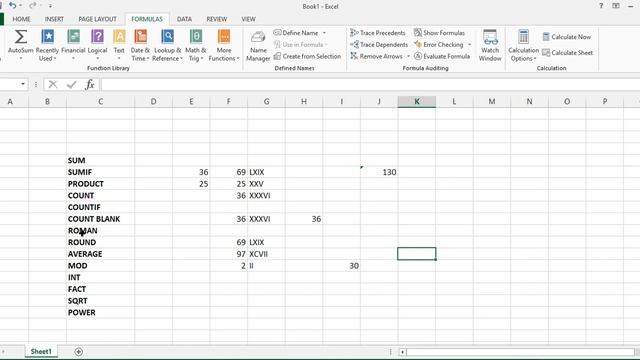Click Remove Arrows button

377,56
